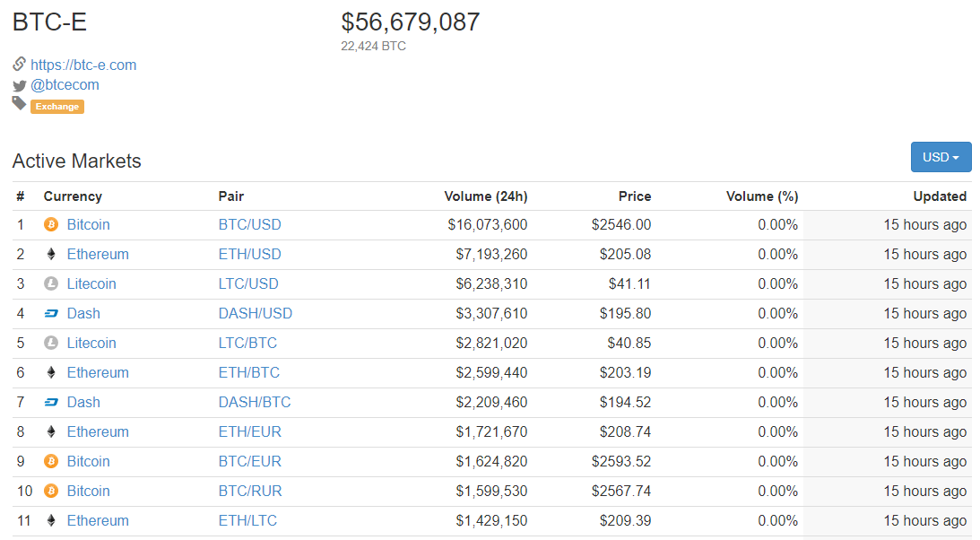980x540 pixels.
Task: Click the Bitcoin icon in row 1
Action: coord(51,224)
